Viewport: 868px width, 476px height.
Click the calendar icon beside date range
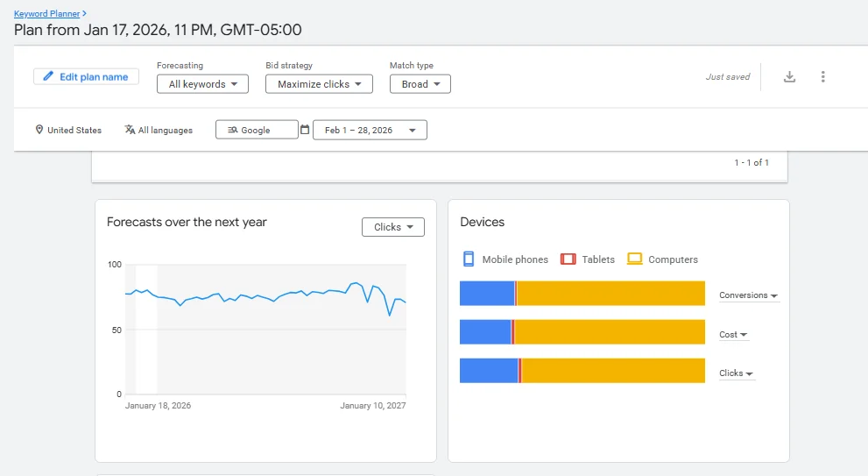pyautogui.click(x=305, y=130)
